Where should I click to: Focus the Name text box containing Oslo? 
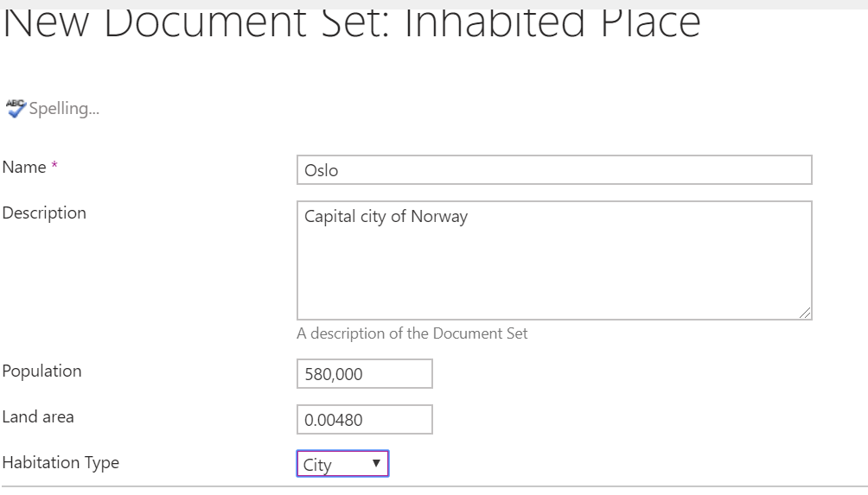point(554,170)
